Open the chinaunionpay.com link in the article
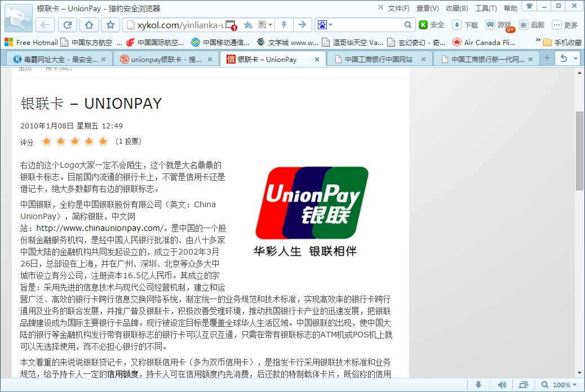Screen dimensions: 585x392 [x=99, y=228]
